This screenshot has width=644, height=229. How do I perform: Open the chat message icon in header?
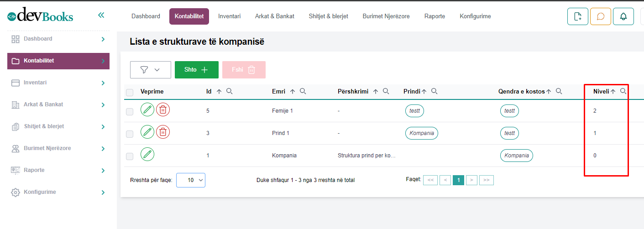(x=600, y=16)
